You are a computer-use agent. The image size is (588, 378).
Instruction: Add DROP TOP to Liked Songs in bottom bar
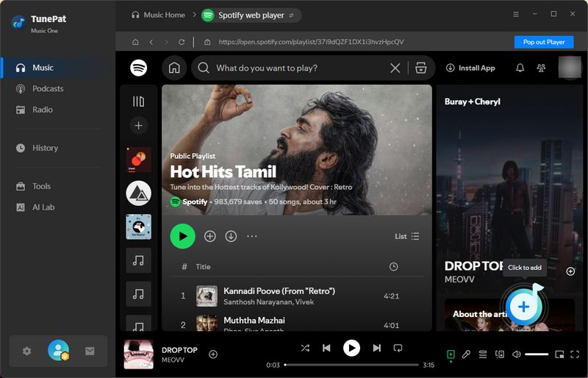[213, 354]
